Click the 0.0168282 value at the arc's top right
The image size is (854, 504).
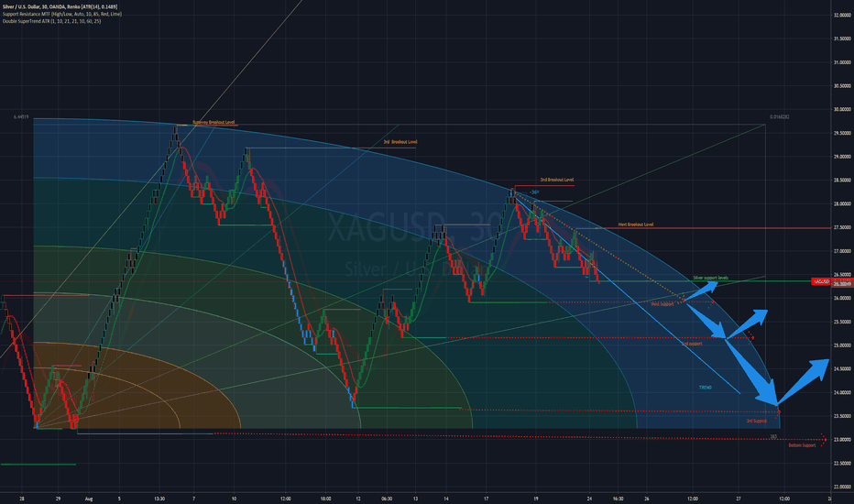[780, 116]
